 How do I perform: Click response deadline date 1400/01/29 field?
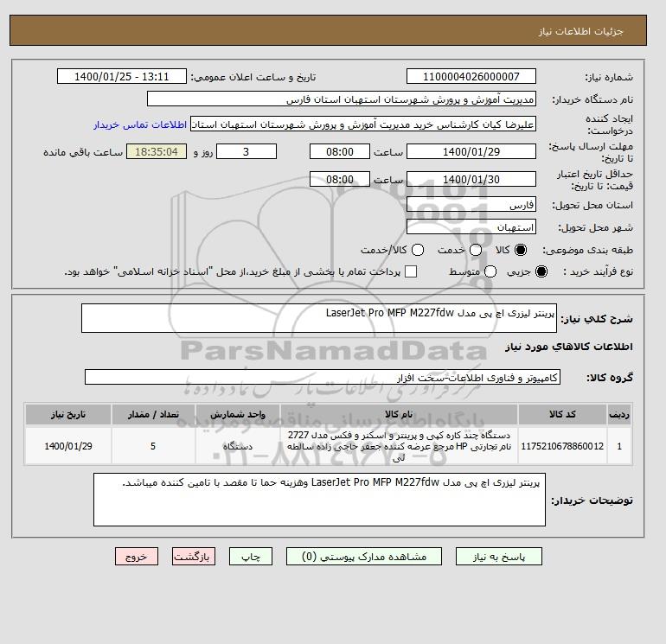(471, 151)
